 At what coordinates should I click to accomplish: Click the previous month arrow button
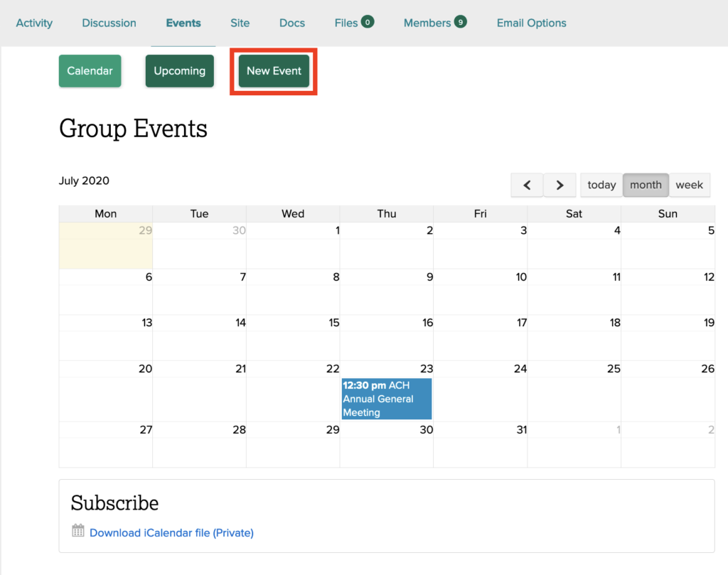coord(527,185)
